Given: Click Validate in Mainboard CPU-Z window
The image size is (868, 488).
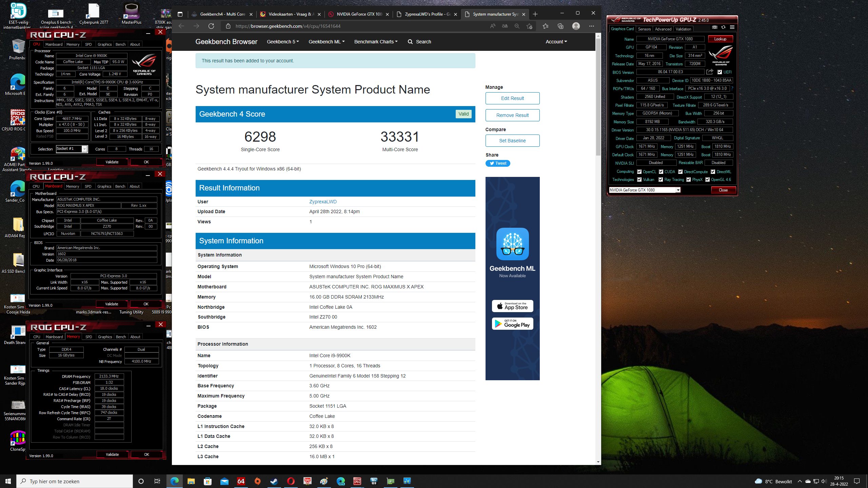Looking at the screenshot, I should click(x=112, y=304).
